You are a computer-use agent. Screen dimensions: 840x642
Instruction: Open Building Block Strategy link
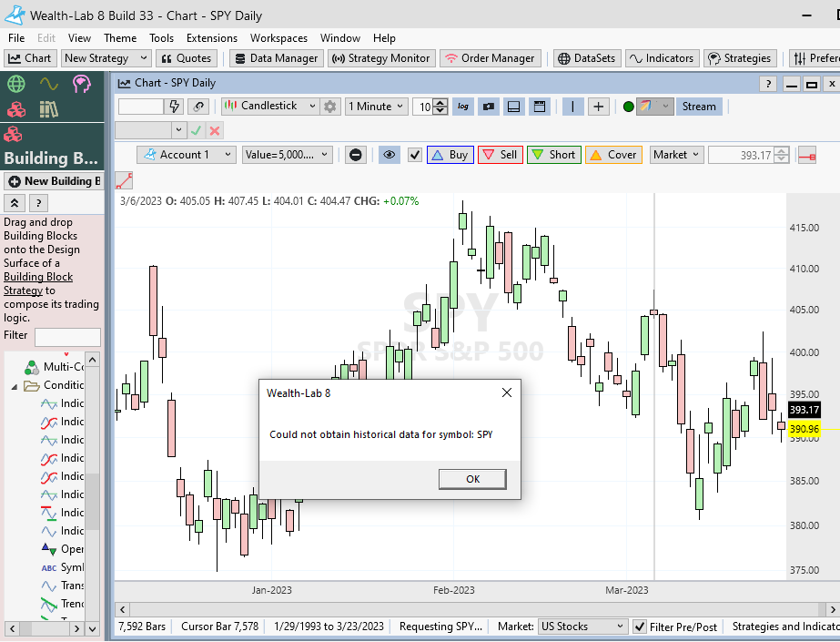pos(38,283)
